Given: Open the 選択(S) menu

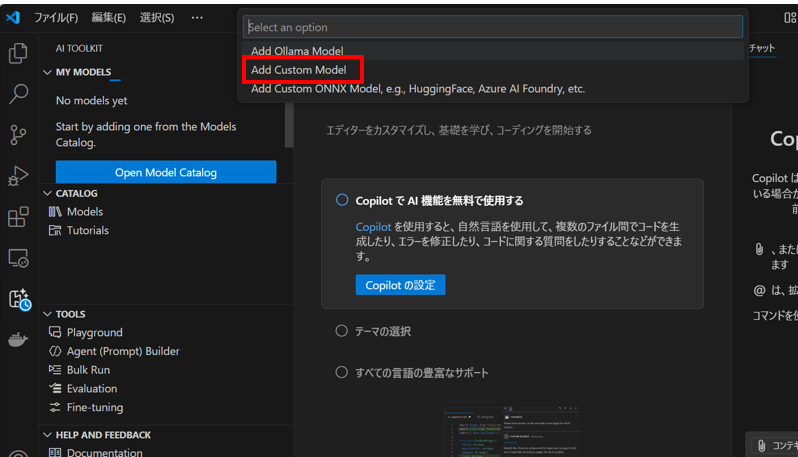Looking at the screenshot, I should coord(157,18).
